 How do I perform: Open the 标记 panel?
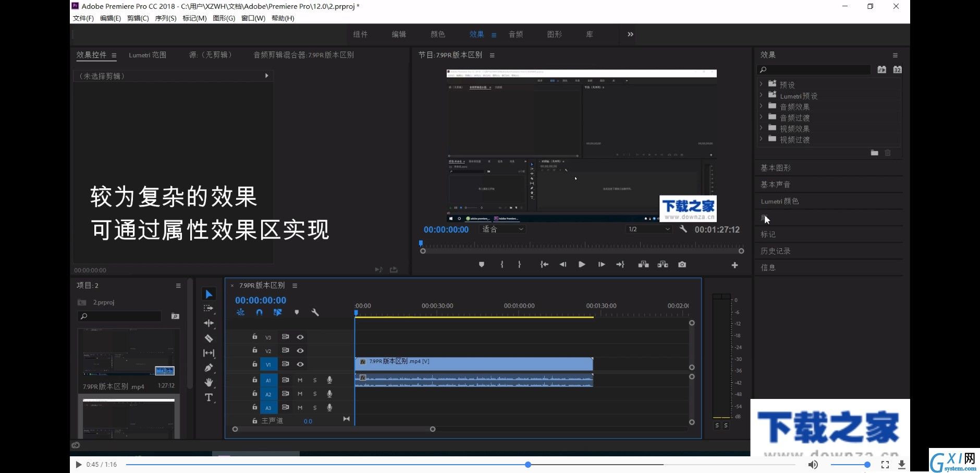click(x=768, y=234)
